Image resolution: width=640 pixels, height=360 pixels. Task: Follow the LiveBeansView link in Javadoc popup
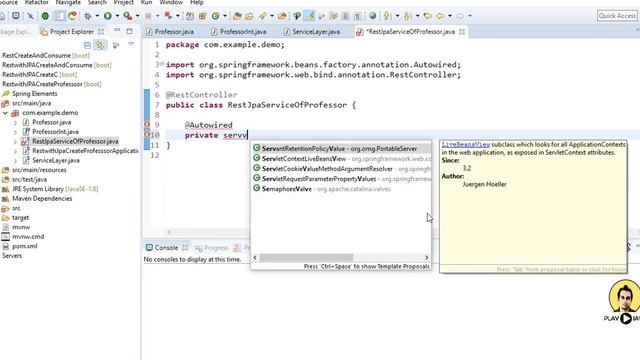(466, 144)
